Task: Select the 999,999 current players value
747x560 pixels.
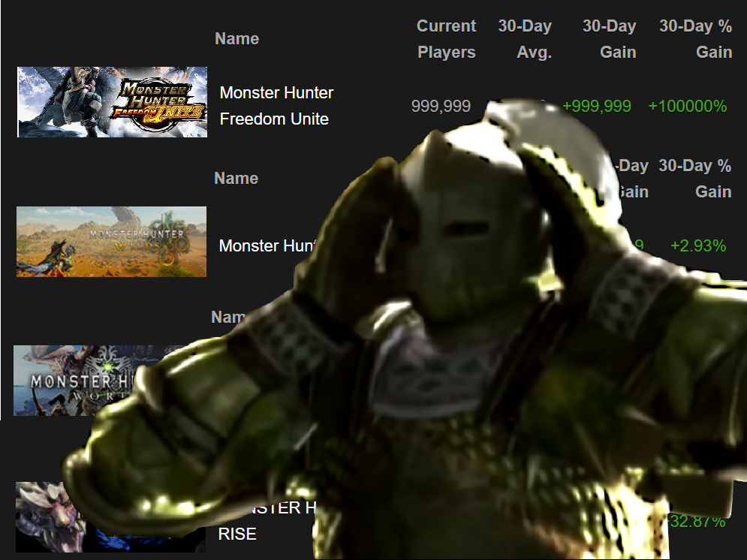Action: click(441, 106)
